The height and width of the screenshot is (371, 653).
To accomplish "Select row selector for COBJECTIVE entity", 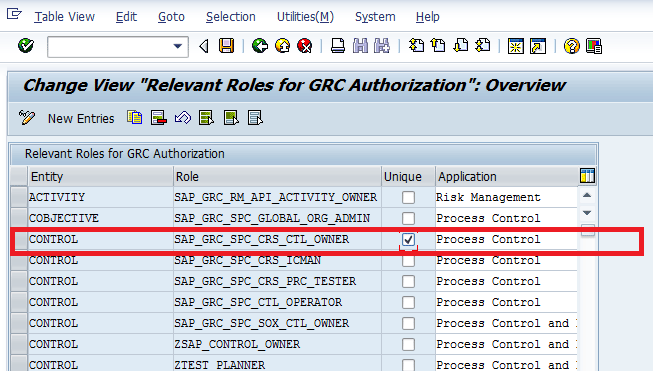I will point(19,218).
